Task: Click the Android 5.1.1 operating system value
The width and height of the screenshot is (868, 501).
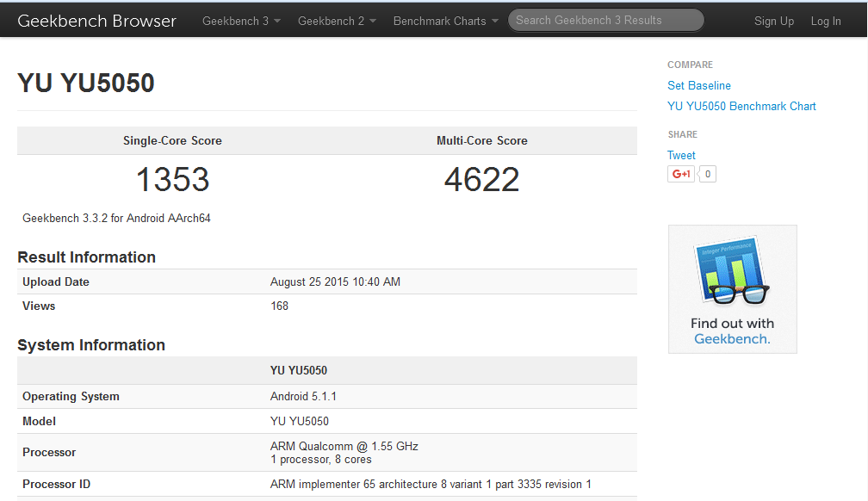Action: (302, 396)
